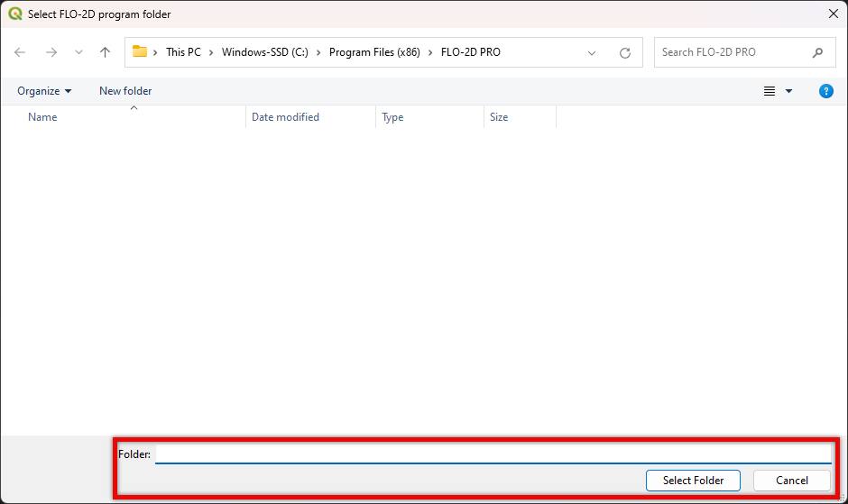Sort by Date modified column header
The width and height of the screenshot is (848, 504).
coord(285,117)
